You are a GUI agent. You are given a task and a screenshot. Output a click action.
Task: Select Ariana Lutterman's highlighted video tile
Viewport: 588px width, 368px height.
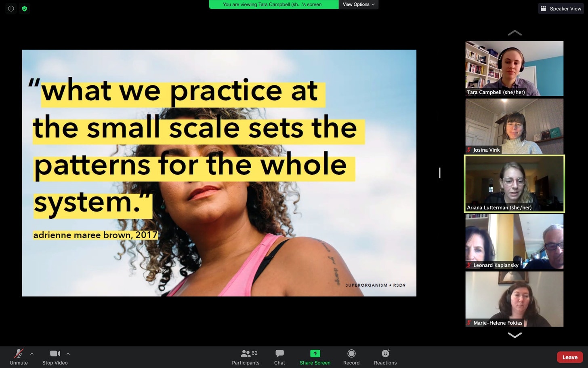(514, 184)
